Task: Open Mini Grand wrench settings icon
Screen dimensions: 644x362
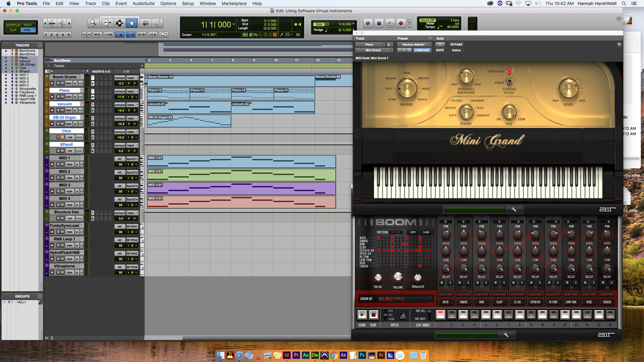Action: pos(514,210)
